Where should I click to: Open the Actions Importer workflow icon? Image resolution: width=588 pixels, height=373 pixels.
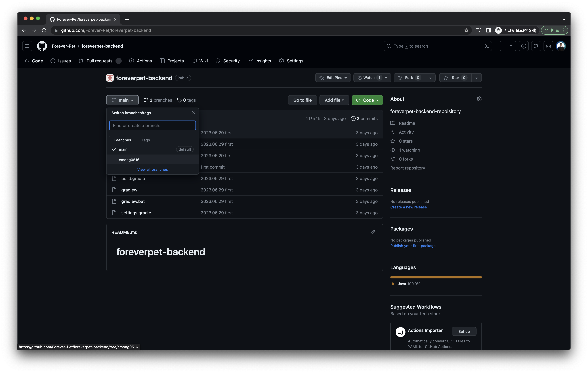(400, 332)
